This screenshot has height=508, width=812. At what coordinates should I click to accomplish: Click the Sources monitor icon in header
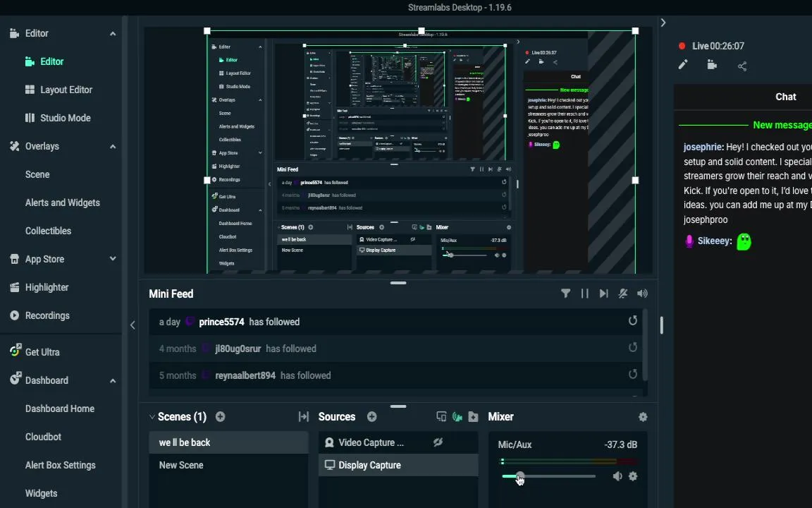[x=441, y=417]
